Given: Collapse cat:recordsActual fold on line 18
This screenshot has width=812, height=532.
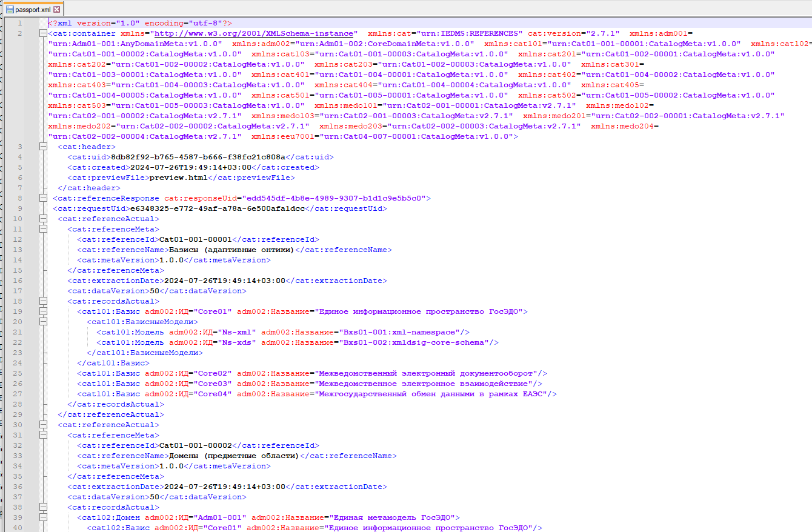Looking at the screenshot, I should [x=42, y=301].
